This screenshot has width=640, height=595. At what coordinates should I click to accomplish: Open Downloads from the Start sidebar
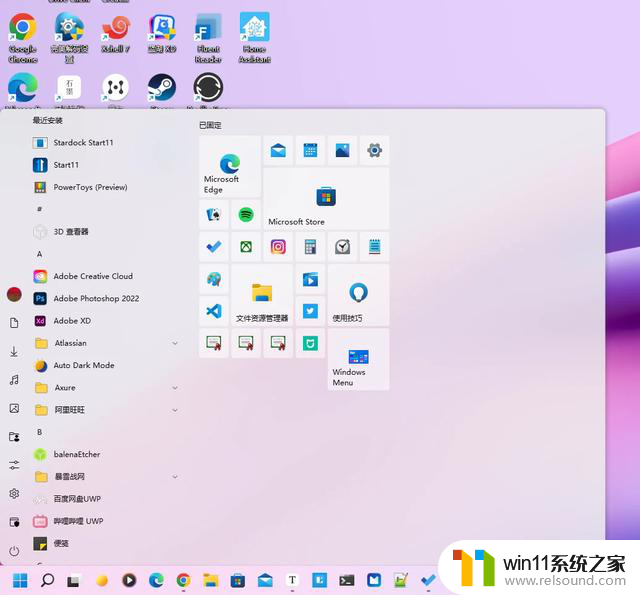point(14,351)
